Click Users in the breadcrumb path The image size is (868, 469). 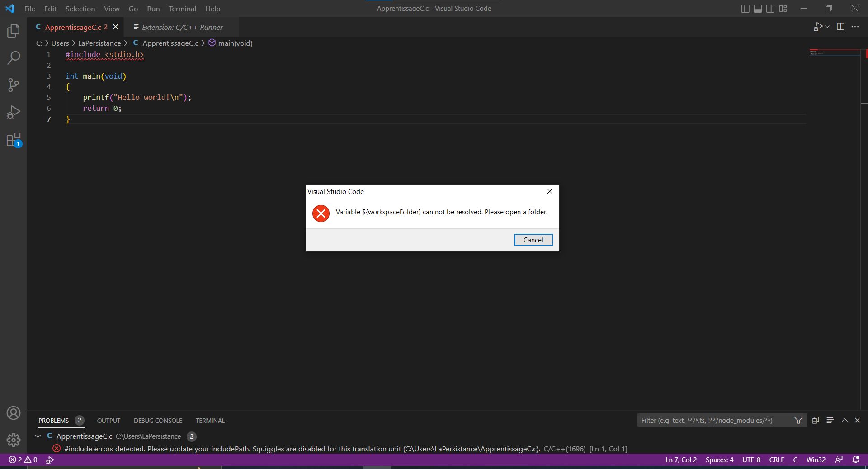pos(60,43)
